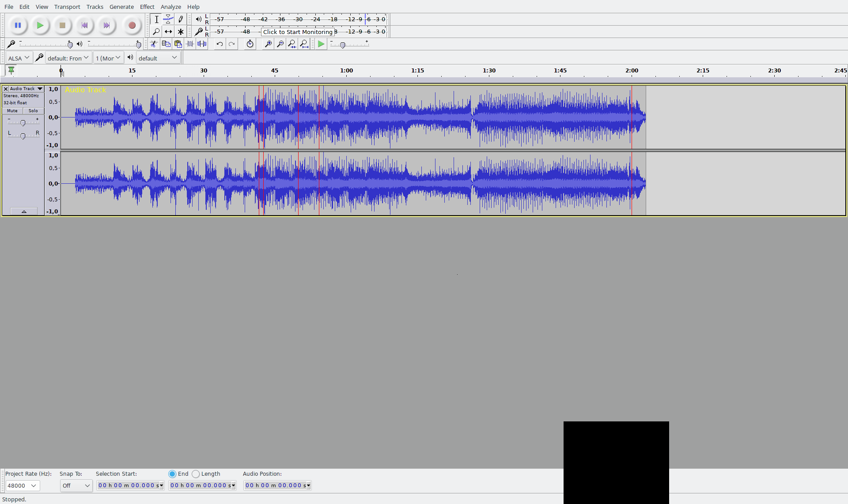Click the track pan L/R slider
Image resolution: width=848 pixels, height=504 pixels.
23,136
